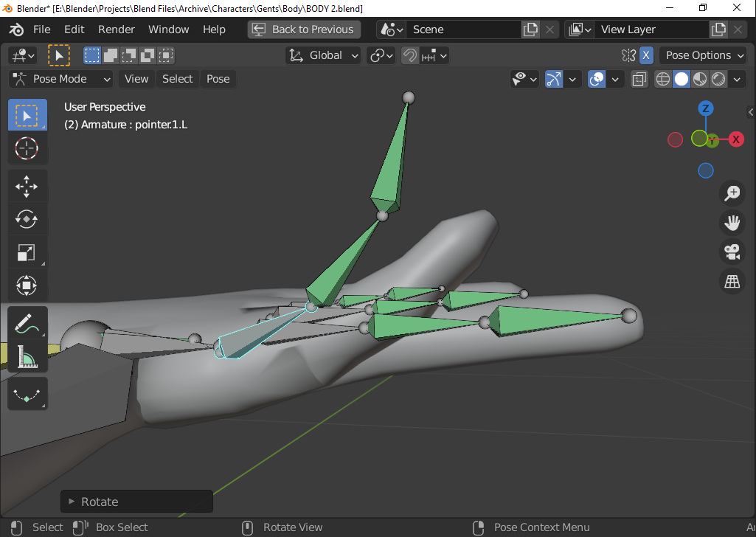756x537 pixels.
Task: Open the Pose Mode dropdown
Action: 61,79
